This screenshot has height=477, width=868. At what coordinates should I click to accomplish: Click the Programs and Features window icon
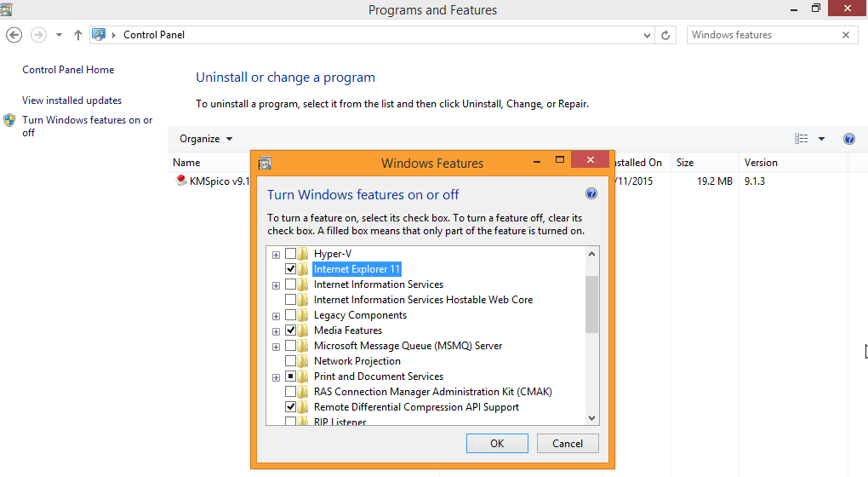point(6,9)
